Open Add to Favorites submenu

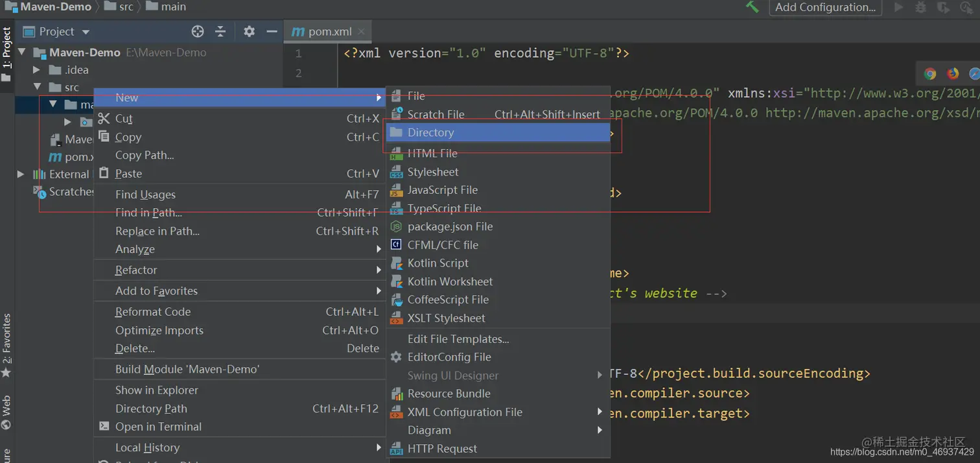click(240, 291)
